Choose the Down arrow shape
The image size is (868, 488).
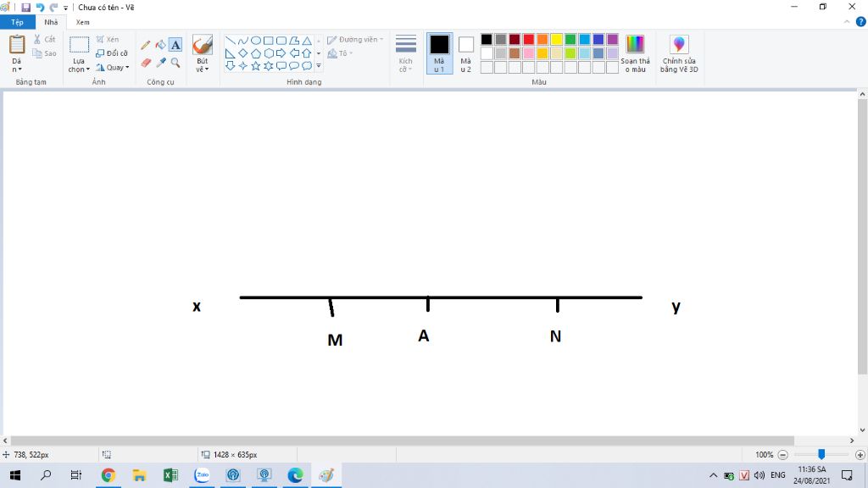(231, 66)
